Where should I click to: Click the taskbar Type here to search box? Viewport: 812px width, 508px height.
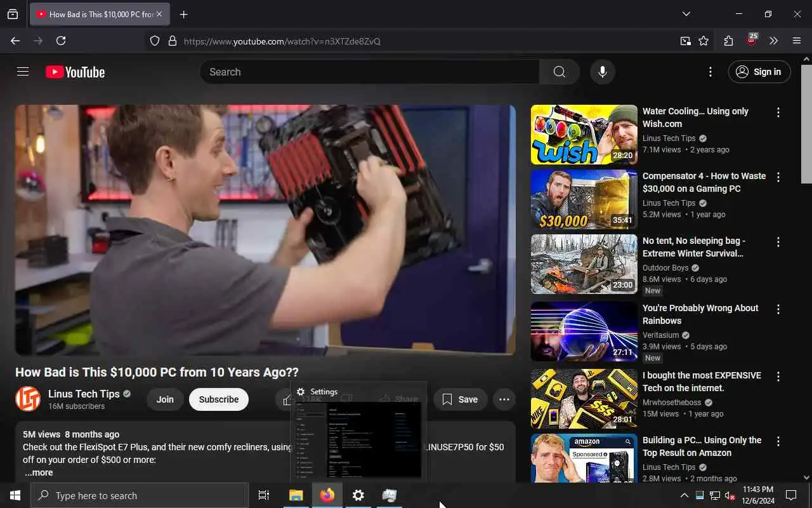pyautogui.click(x=140, y=495)
